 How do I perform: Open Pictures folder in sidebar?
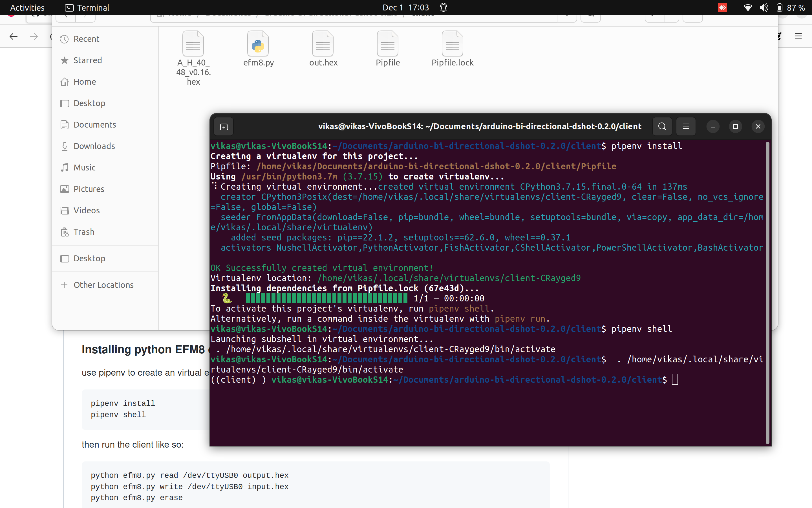(105, 189)
